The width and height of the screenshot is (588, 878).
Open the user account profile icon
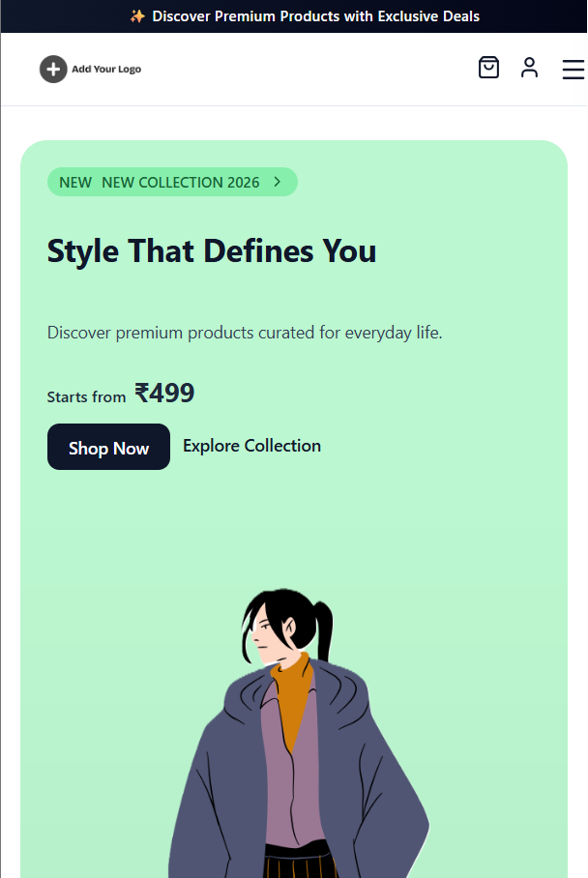click(x=529, y=67)
